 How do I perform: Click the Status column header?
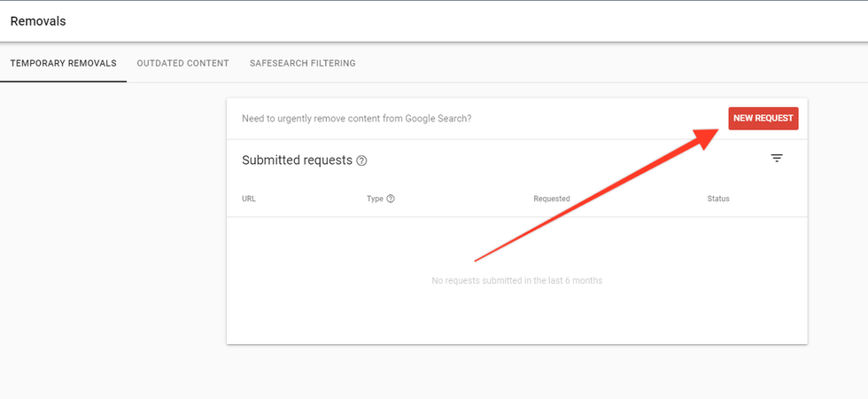[717, 199]
